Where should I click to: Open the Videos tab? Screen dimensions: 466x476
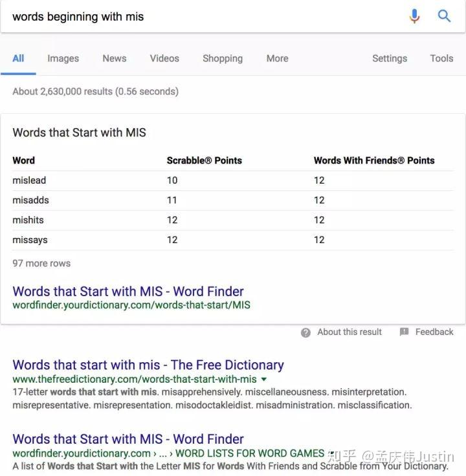pos(164,58)
